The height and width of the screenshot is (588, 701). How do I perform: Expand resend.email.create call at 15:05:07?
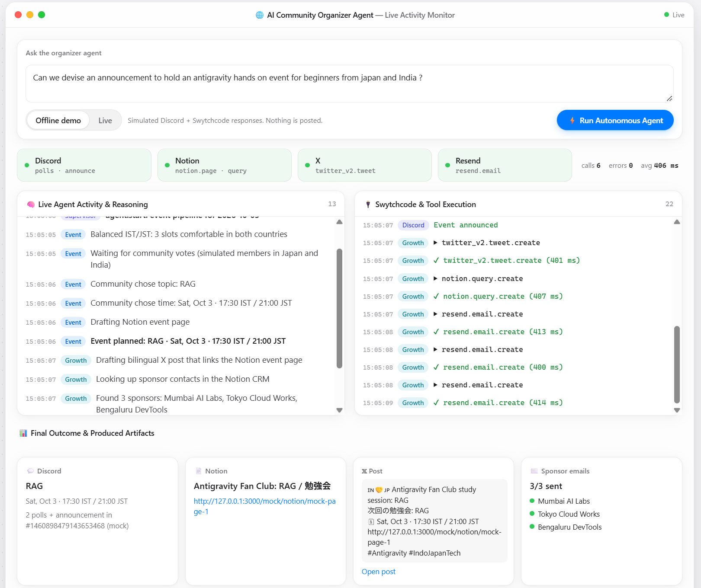[x=435, y=314]
